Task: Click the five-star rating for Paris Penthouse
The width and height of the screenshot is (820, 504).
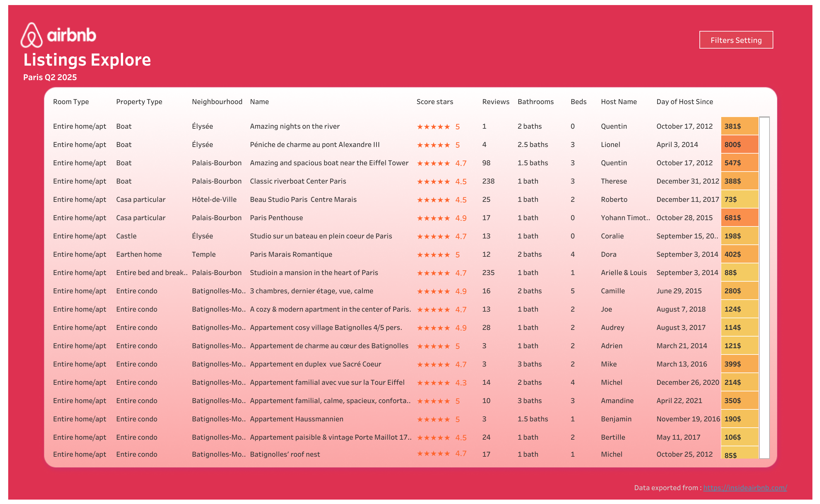Action: [435, 218]
